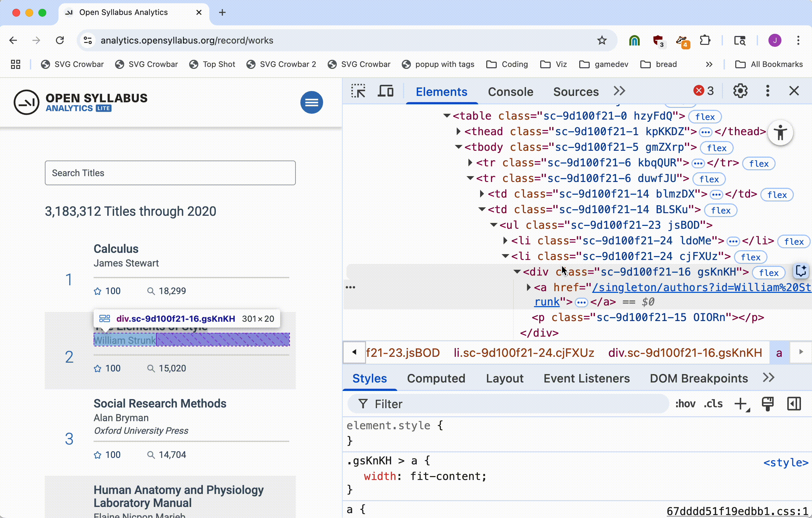Open DevTools settings gear
Screen dimensions: 812x518
click(740, 91)
